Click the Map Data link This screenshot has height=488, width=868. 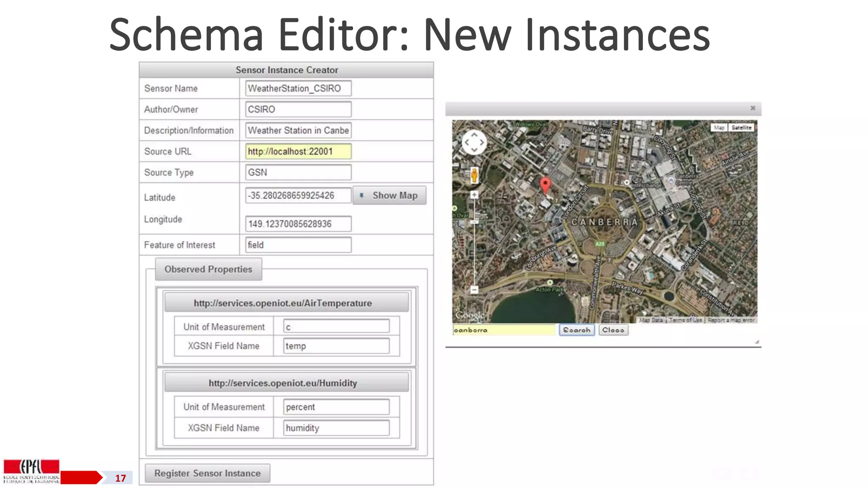[x=651, y=320]
